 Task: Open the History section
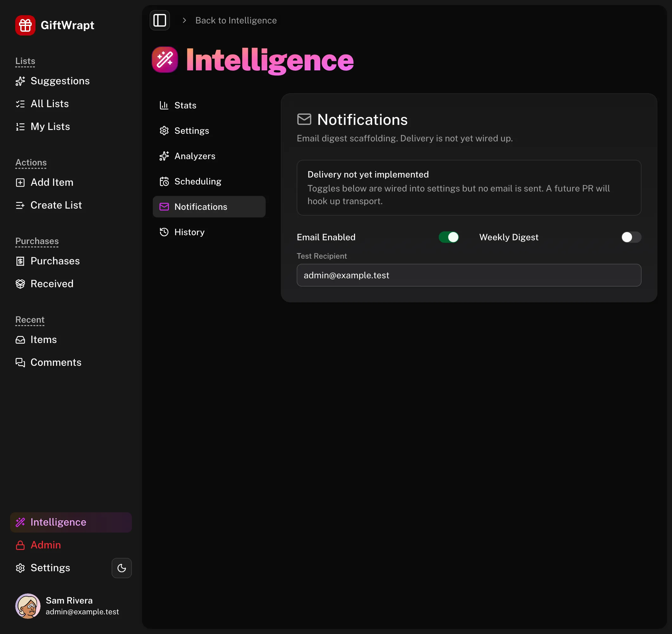click(209, 232)
